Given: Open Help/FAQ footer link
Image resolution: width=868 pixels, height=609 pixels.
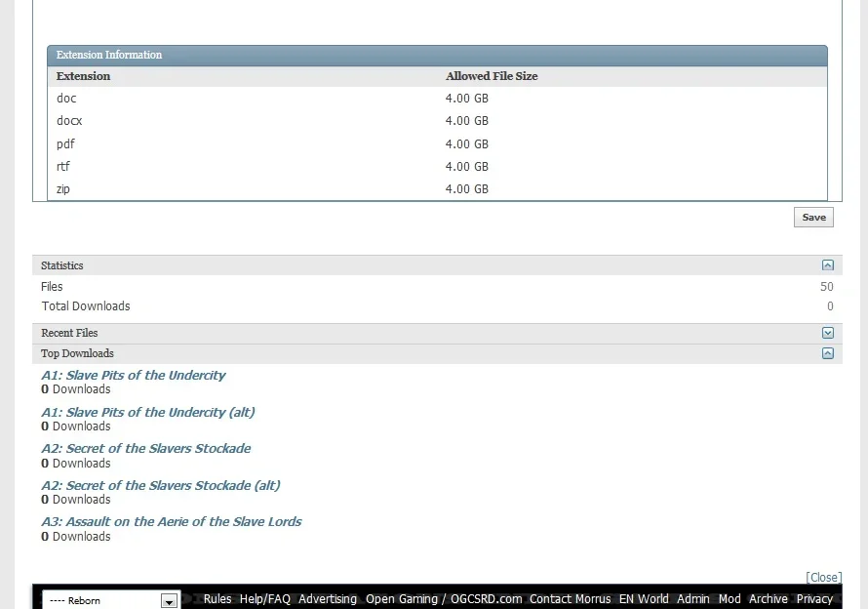Looking at the screenshot, I should coord(265,599).
